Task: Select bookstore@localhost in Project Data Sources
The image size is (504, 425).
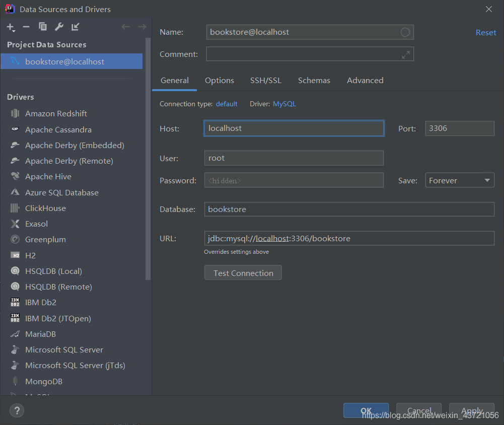Action: point(71,61)
